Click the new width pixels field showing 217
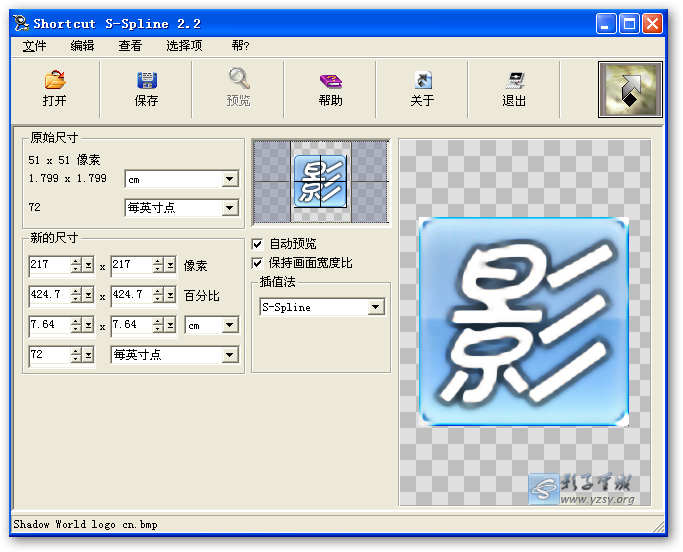Screen dimensions: 683x552 pos(50,265)
